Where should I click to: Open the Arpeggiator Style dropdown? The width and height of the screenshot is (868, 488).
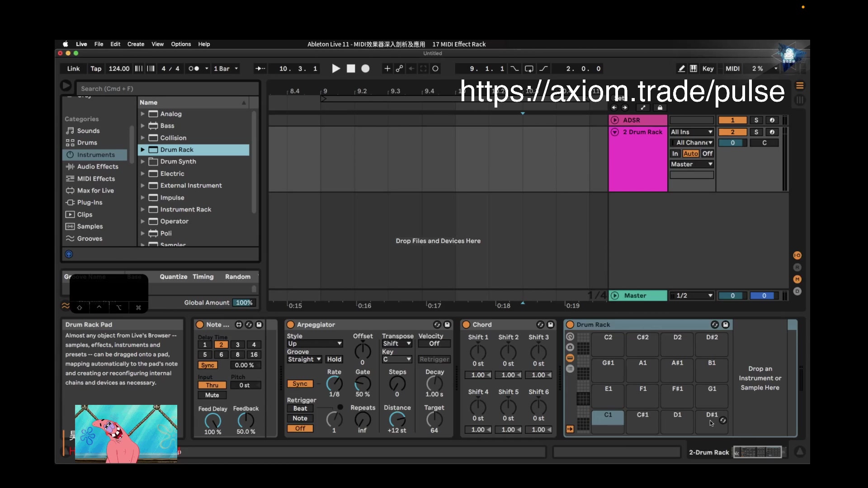tap(315, 344)
